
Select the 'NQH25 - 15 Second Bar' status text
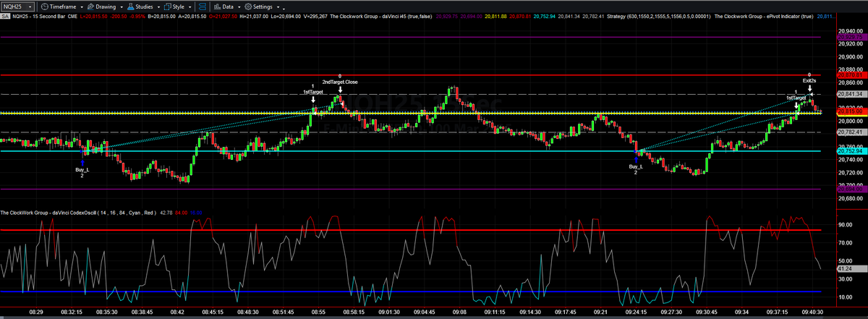[38, 15]
